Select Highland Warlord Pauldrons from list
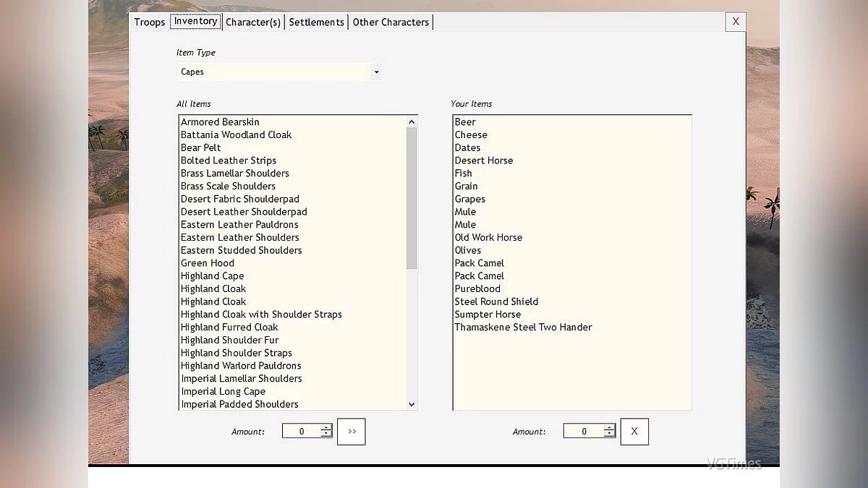 [x=241, y=366]
